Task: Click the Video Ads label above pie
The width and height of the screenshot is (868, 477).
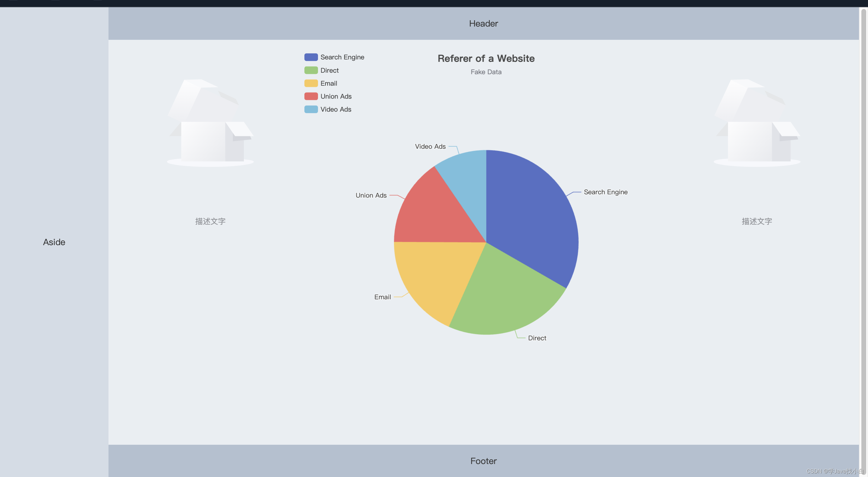Action: click(x=430, y=146)
